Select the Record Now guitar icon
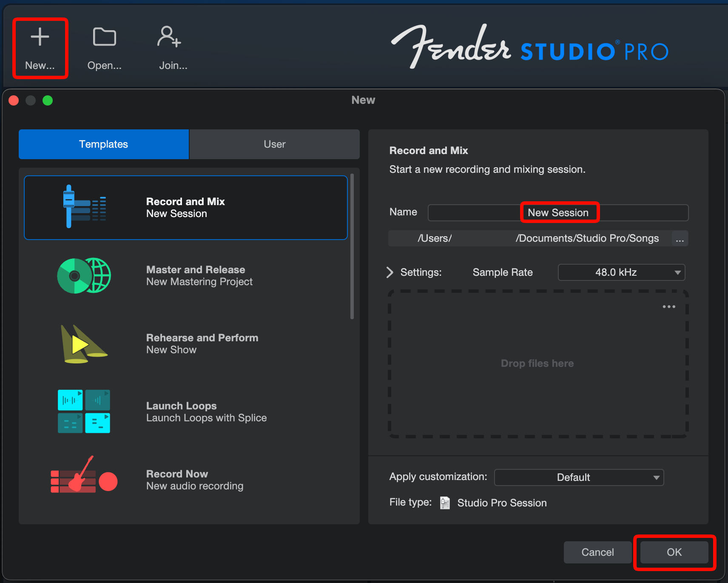 84,474
